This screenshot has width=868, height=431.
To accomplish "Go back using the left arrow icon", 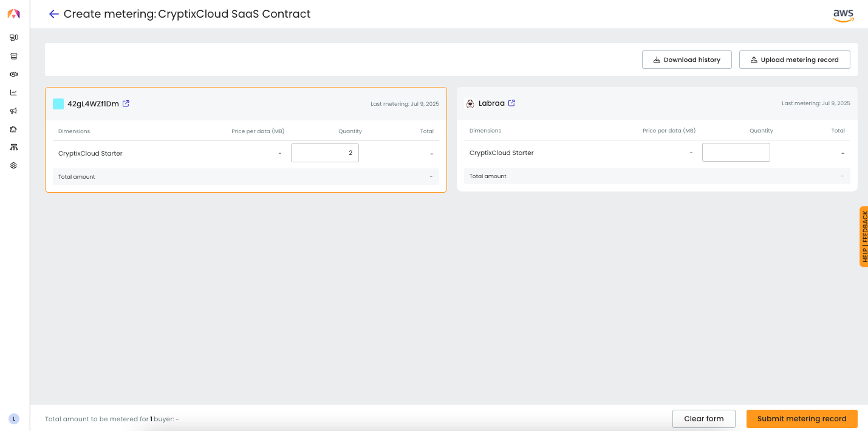I will tap(53, 14).
